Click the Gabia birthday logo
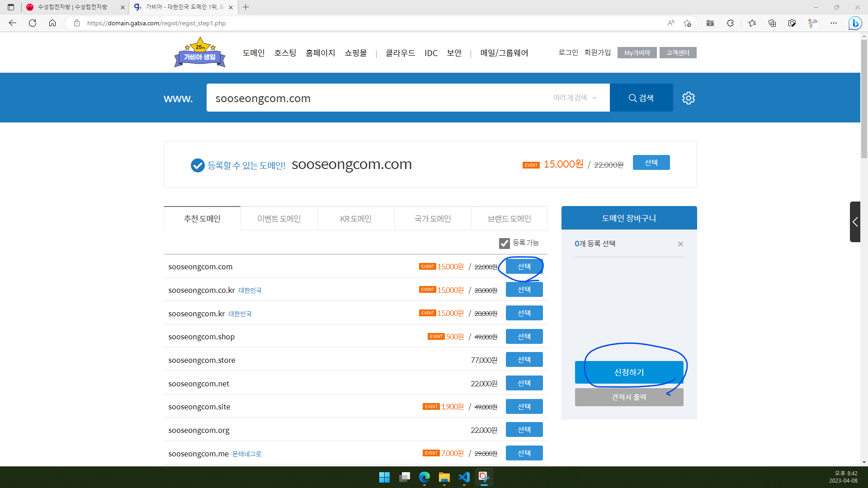Image resolution: width=868 pixels, height=488 pixels. coord(200,53)
